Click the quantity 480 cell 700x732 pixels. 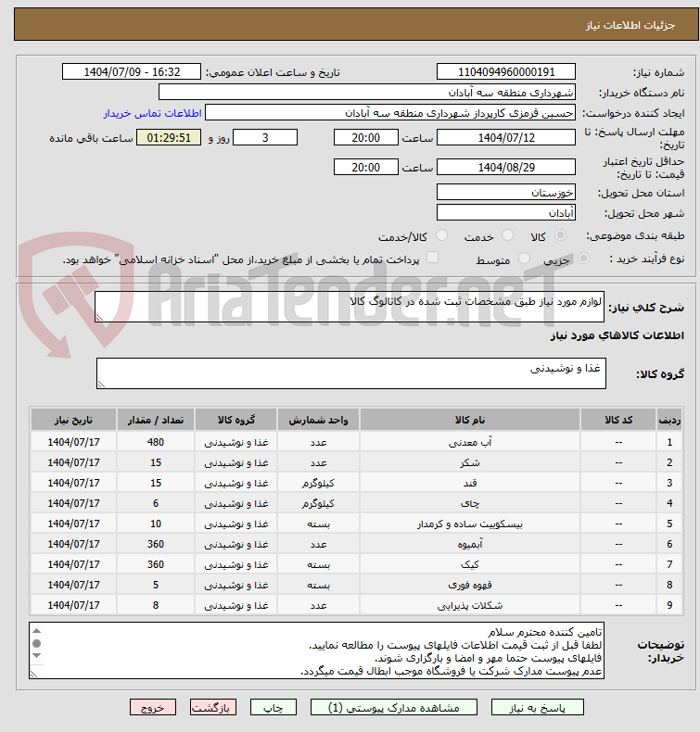(x=156, y=442)
